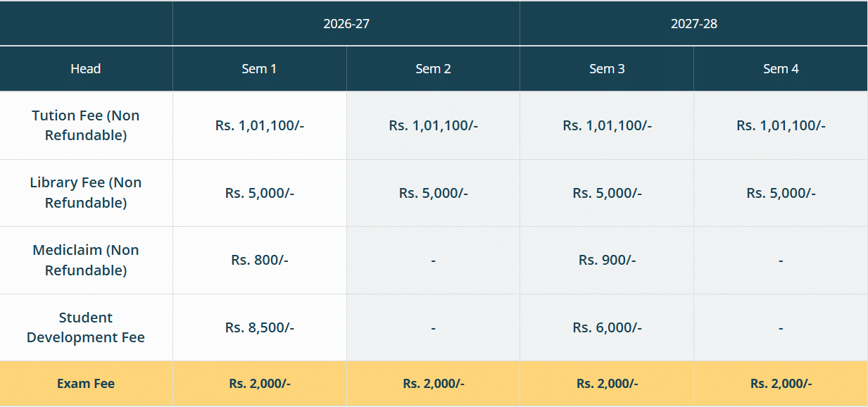Select the Library Fee row label

click(x=86, y=193)
